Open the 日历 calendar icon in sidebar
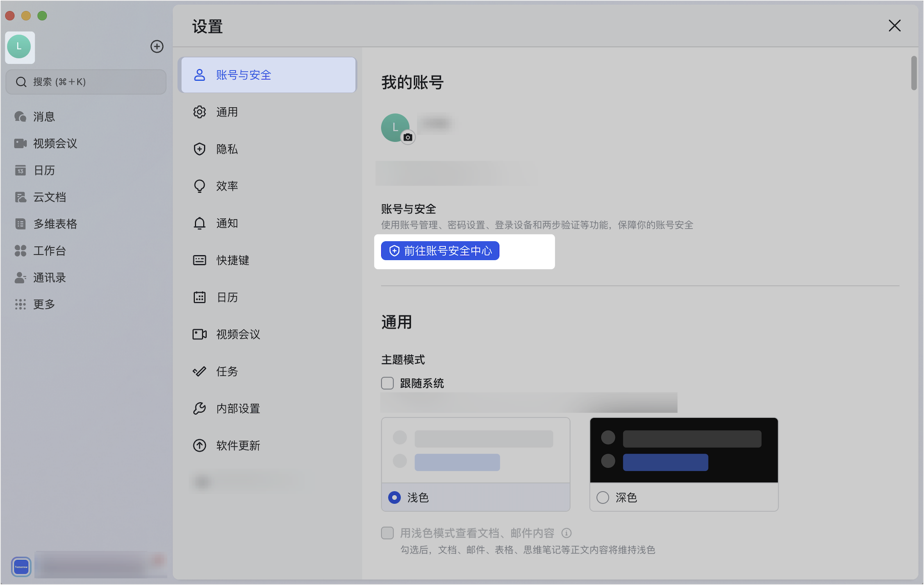 [20, 170]
